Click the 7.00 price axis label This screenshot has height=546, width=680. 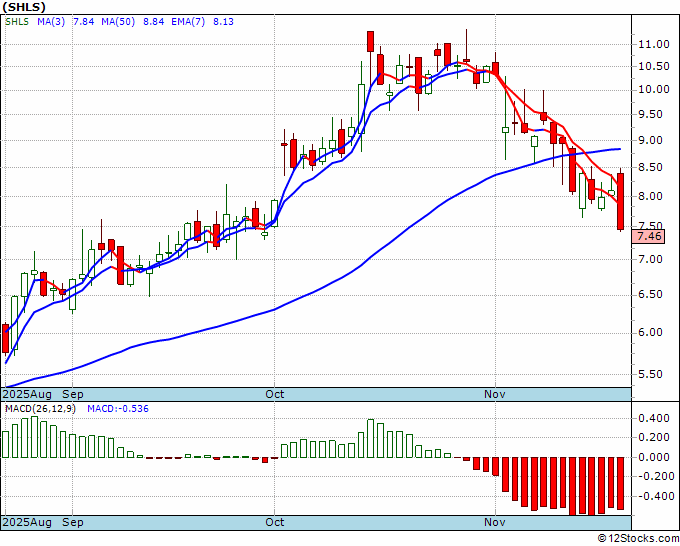pos(651,259)
